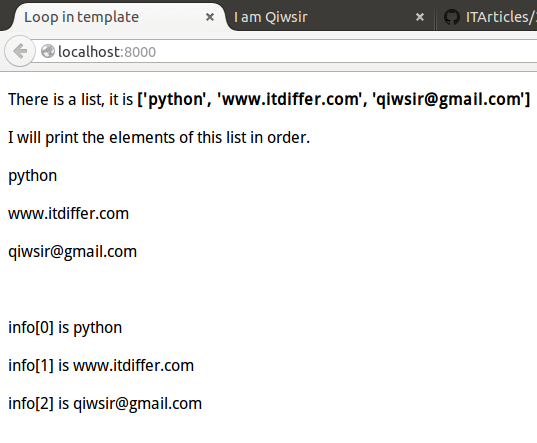The image size is (537, 443).
Task: Click the localhost:8000 address bar
Action: coord(286,51)
